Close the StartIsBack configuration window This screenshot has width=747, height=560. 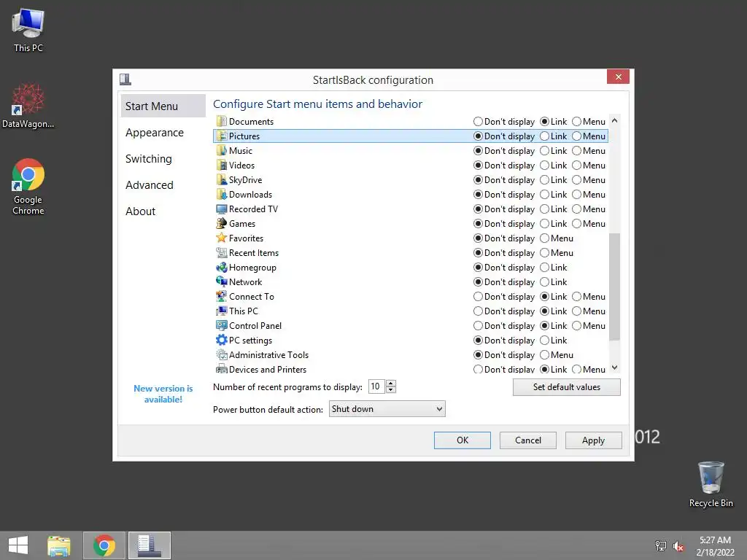coord(618,77)
